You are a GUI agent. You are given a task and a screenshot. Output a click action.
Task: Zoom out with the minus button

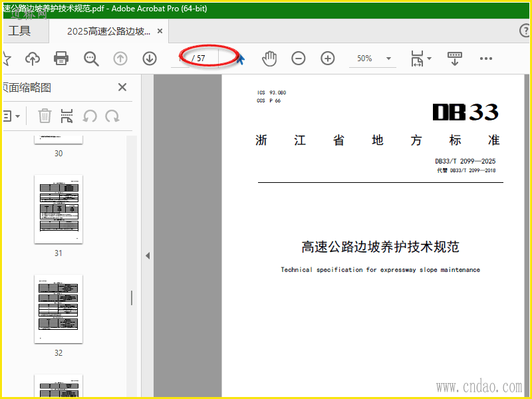point(298,59)
